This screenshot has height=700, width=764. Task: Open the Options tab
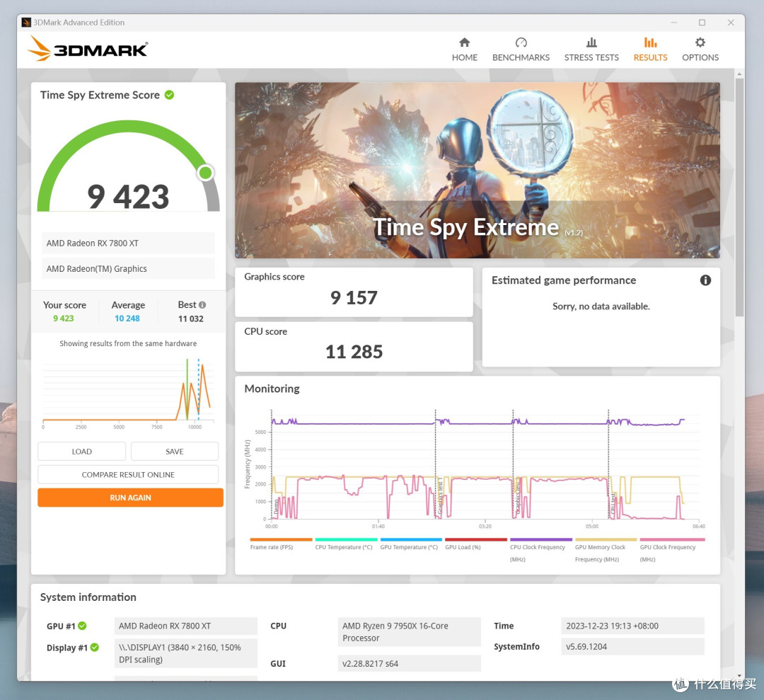pos(700,50)
